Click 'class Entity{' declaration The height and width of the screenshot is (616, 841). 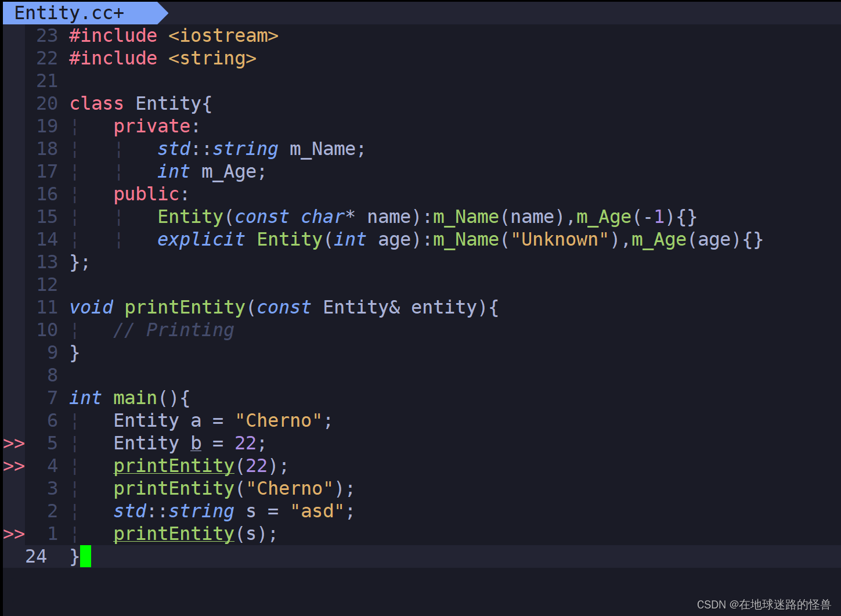point(140,104)
